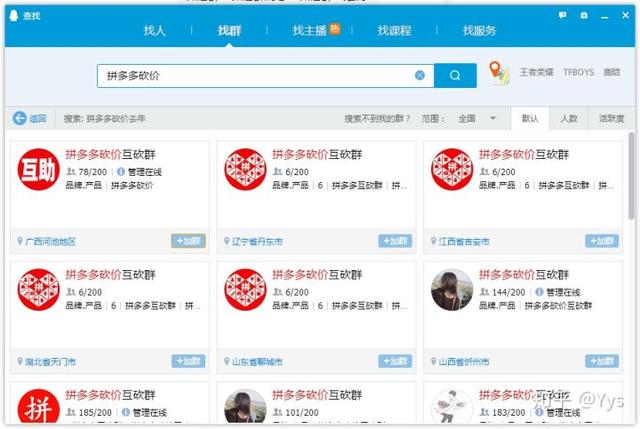Click the red 互助 group avatar
640x429 pixels.
point(38,170)
